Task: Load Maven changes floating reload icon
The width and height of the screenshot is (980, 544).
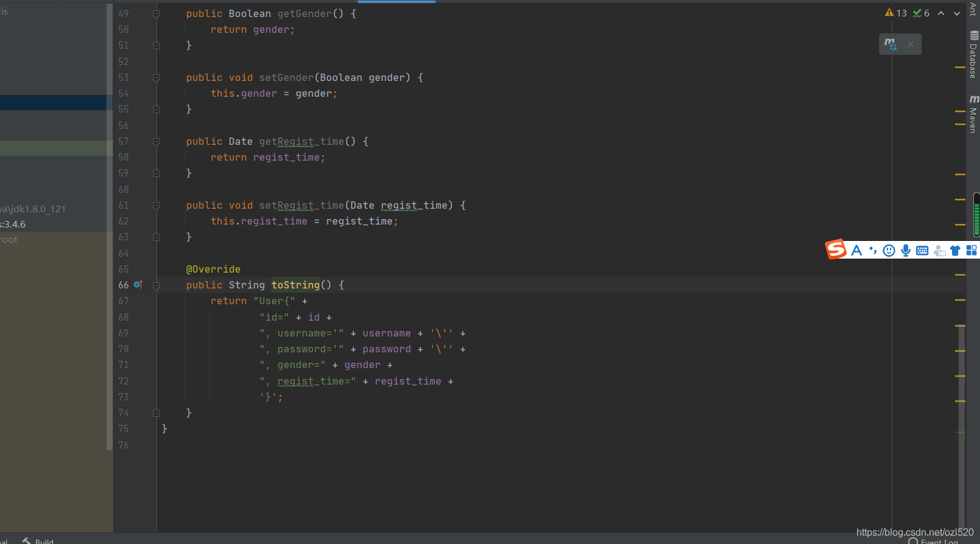Action: click(891, 44)
